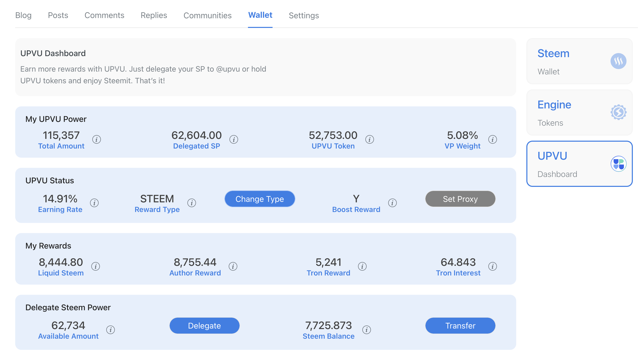Open the Engine Tokens card
Screen dimensions: 644x359
(x=579, y=112)
